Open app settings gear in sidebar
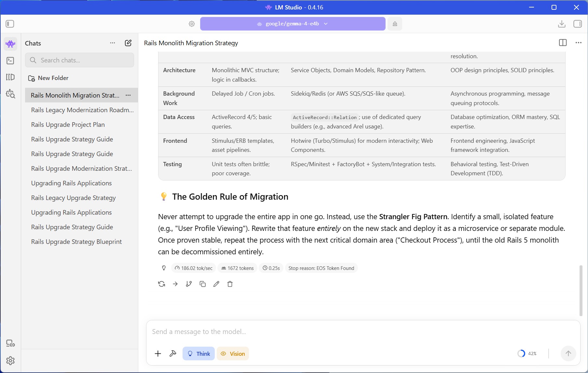Viewport: 588px width, 373px height. coord(10,360)
